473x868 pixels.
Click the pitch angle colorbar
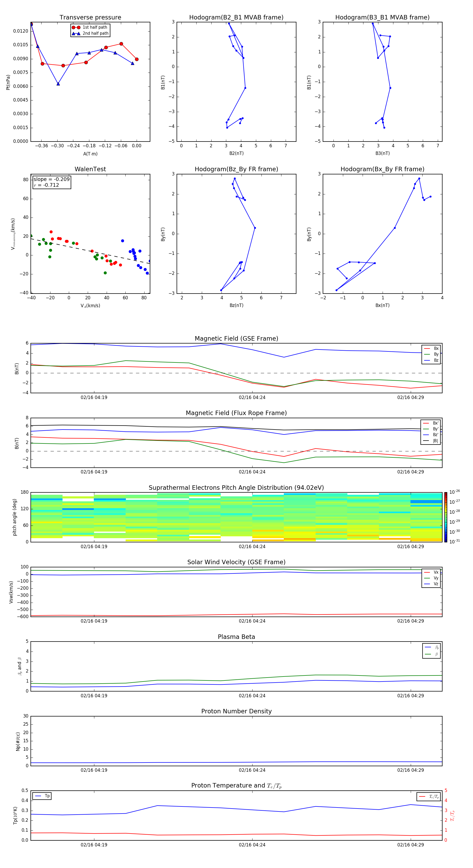(446, 517)
